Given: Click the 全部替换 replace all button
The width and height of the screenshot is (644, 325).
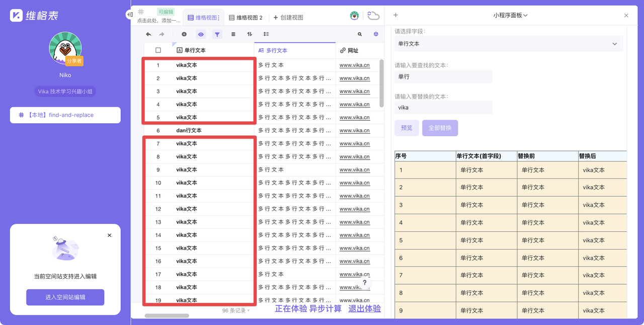Looking at the screenshot, I should pos(440,128).
